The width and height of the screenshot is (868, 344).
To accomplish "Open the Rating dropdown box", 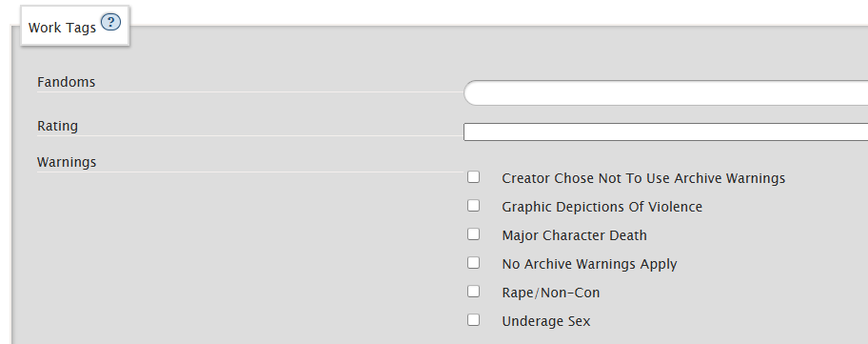I will 665,132.
